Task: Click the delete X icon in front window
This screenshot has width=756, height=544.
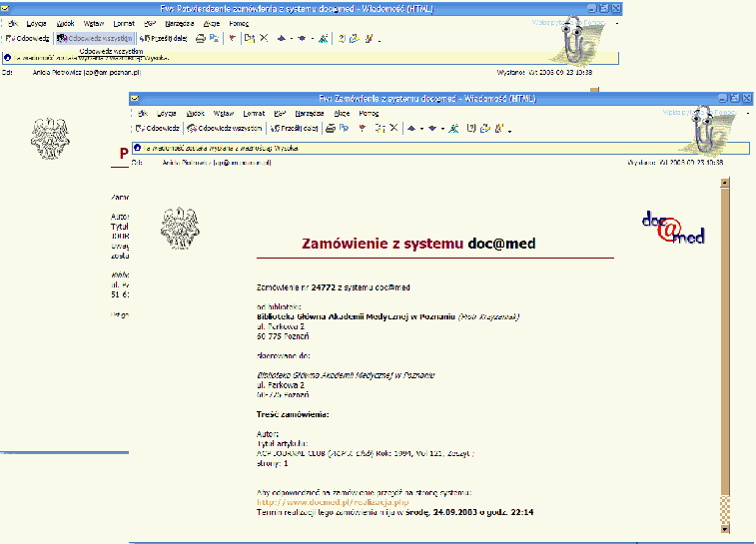Action: 394,129
